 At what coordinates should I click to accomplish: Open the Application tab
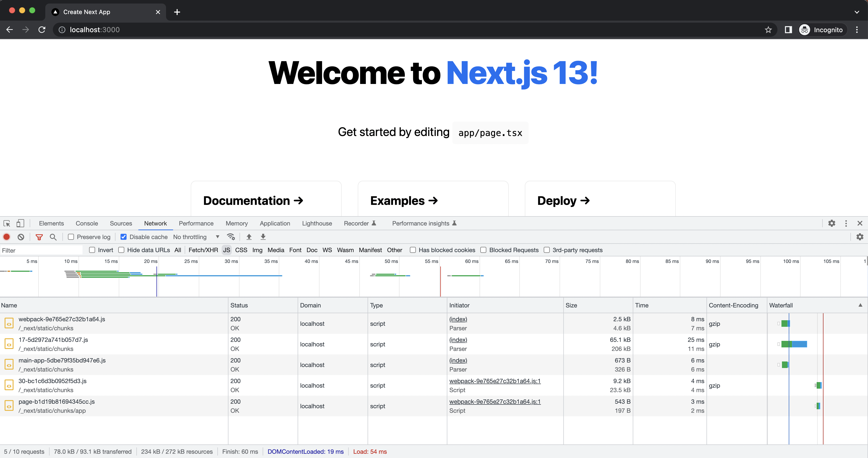pos(275,223)
